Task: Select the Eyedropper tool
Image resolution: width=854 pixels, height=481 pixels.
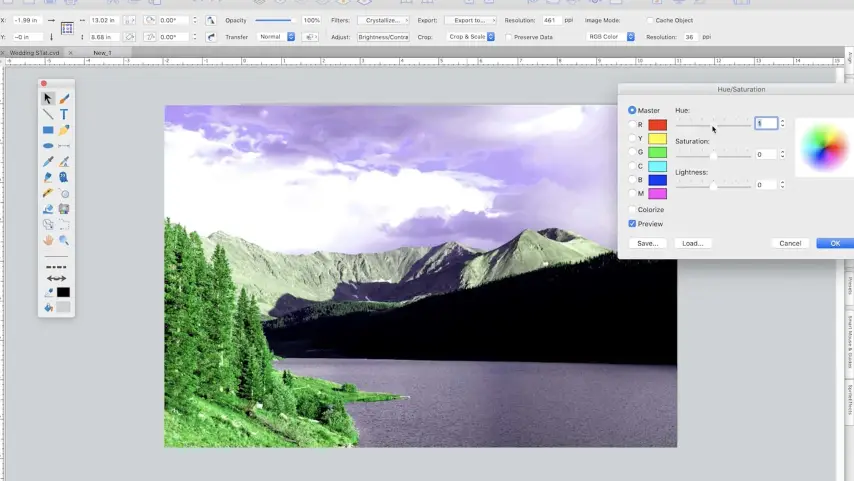Action: [x=48, y=162]
